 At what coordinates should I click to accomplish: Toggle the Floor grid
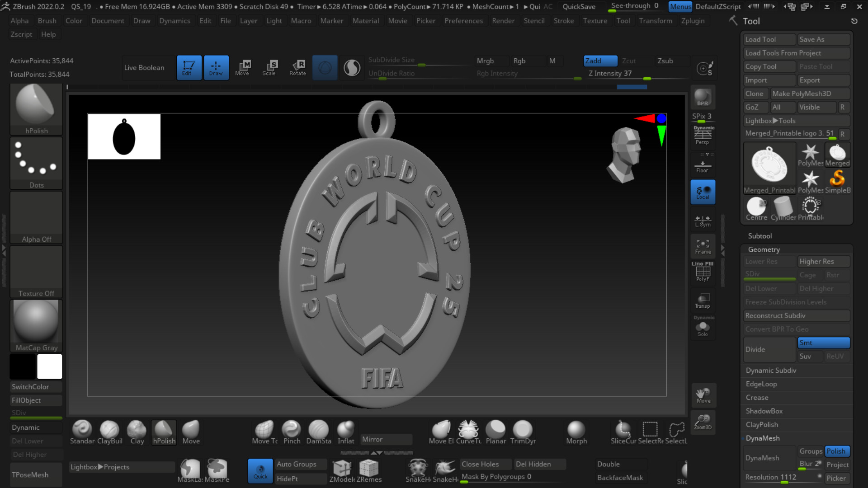pos(703,164)
